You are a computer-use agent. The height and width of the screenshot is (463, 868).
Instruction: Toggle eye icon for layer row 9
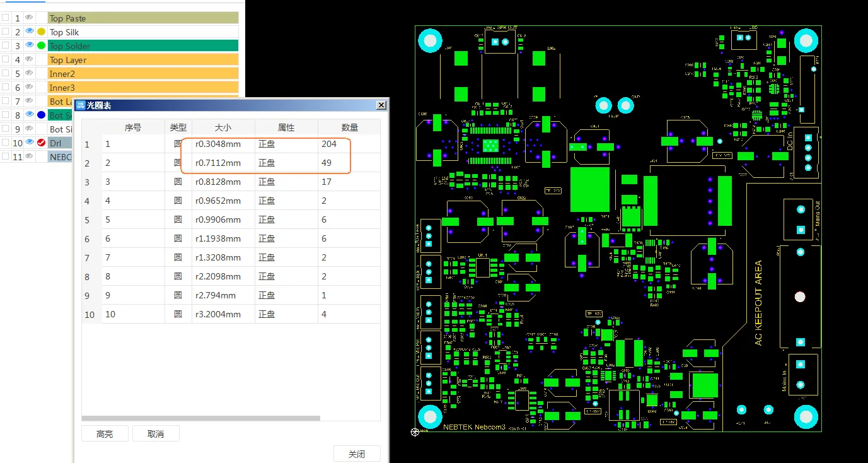[x=29, y=129]
